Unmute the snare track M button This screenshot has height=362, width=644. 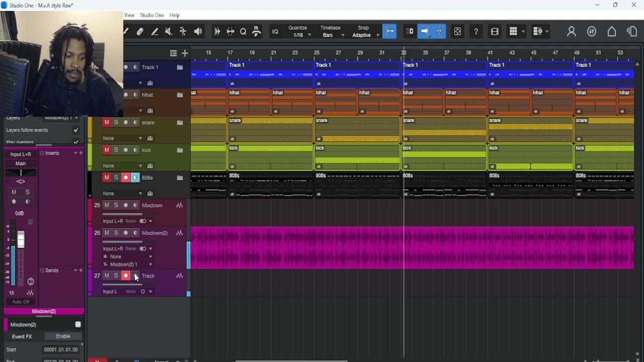[x=107, y=123]
